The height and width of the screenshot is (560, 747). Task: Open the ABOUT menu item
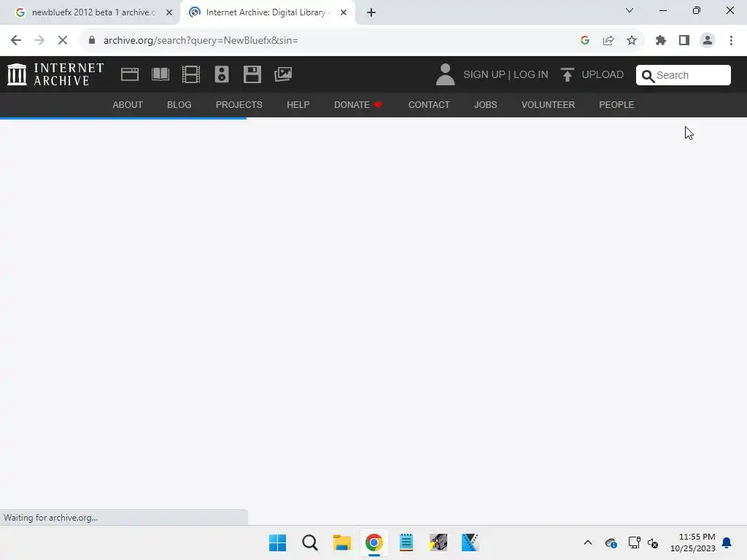(128, 105)
